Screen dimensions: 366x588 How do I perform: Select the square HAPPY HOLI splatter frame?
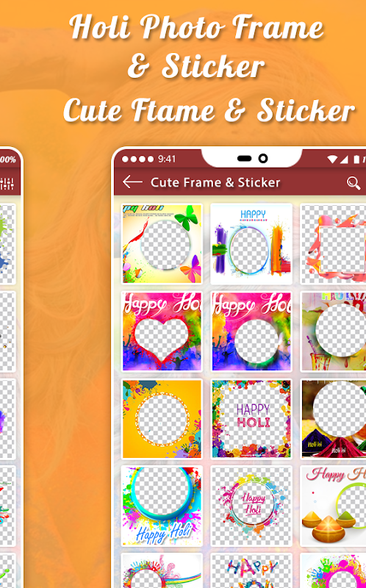coord(251,419)
